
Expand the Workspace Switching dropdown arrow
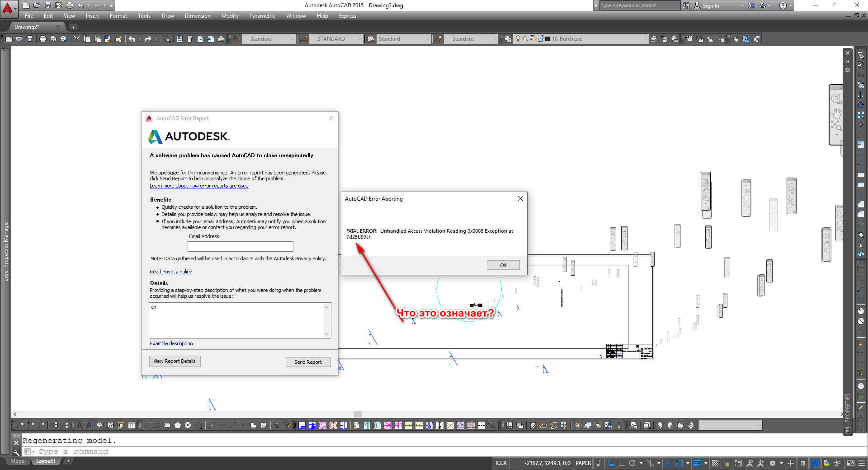781,463
